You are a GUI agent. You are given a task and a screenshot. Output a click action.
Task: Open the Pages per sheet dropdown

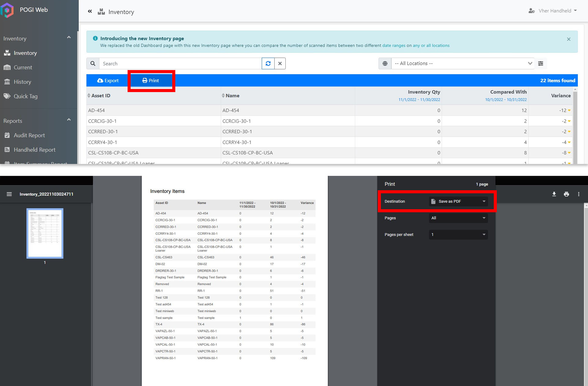click(x=458, y=235)
